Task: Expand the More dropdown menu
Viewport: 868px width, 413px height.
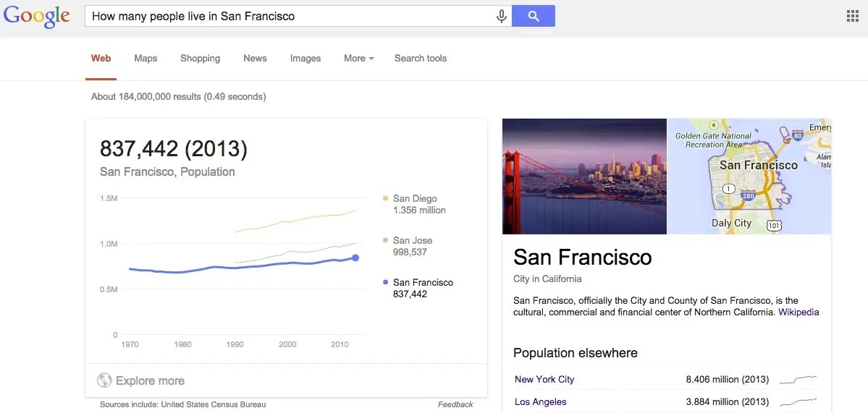Action: 359,58
